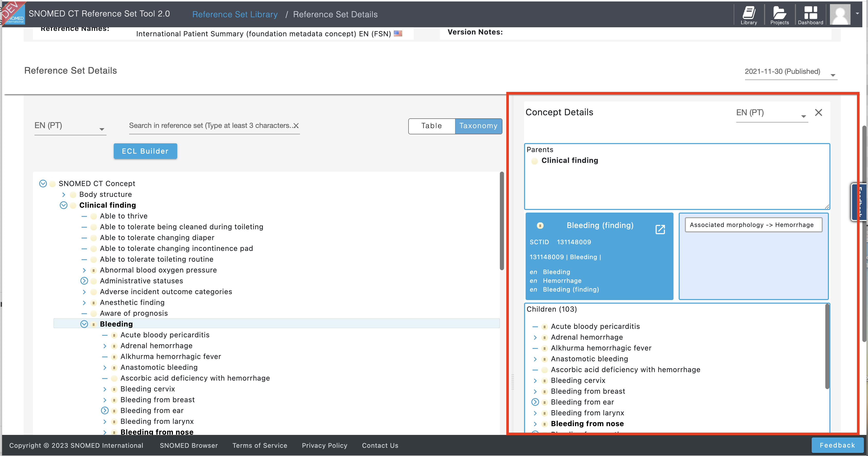Click the concept icon next to Body structure
The image size is (868, 456).
point(73,195)
